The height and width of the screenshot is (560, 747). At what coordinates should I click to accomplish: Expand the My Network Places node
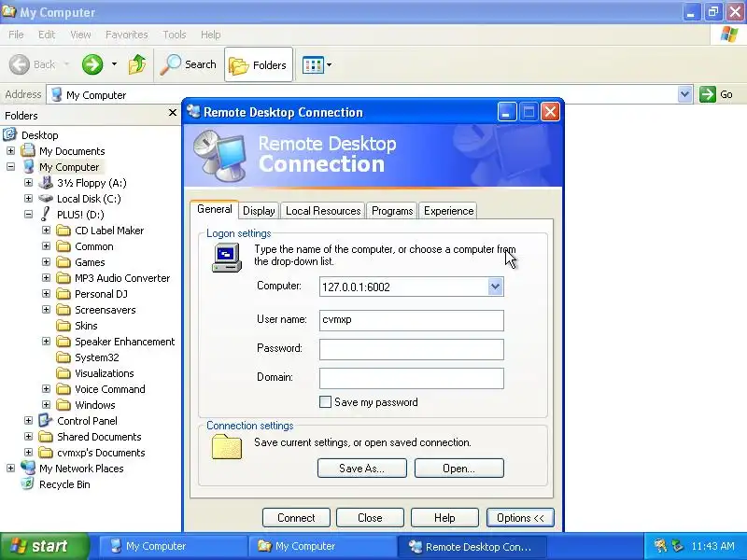coord(10,469)
